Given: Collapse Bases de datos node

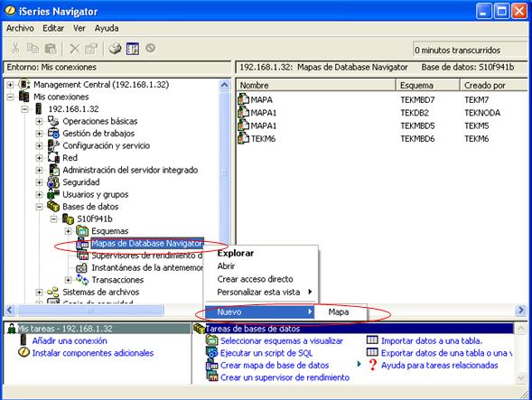Looking at the screenshot, I should 40,207.
